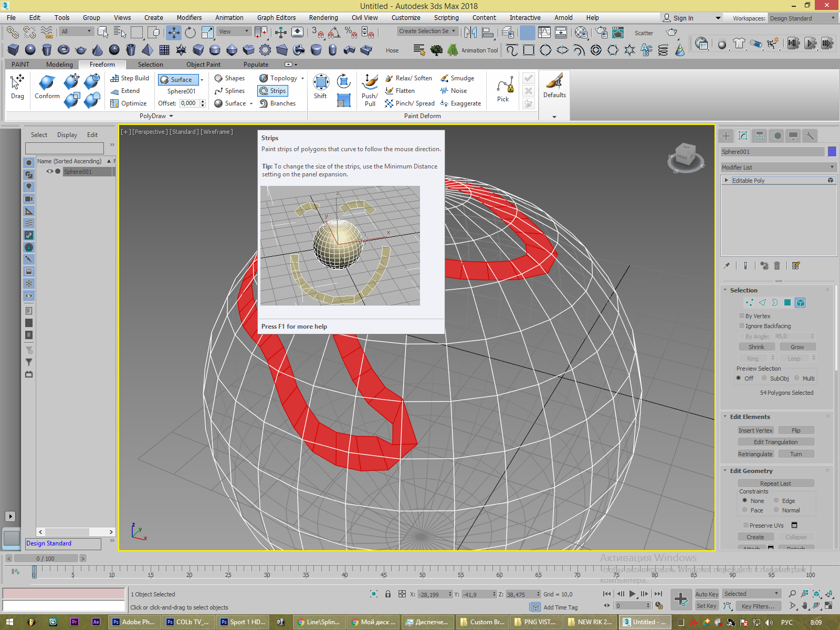Click the Sphere001 object color swatch
The height and width of the screenshot is (630, 840).
point(832,152)
